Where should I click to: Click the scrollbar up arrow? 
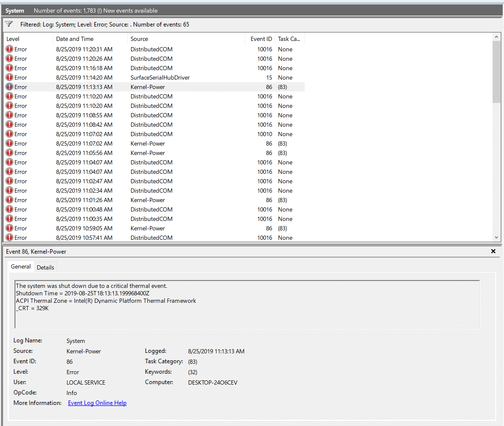tap(496, 37)
